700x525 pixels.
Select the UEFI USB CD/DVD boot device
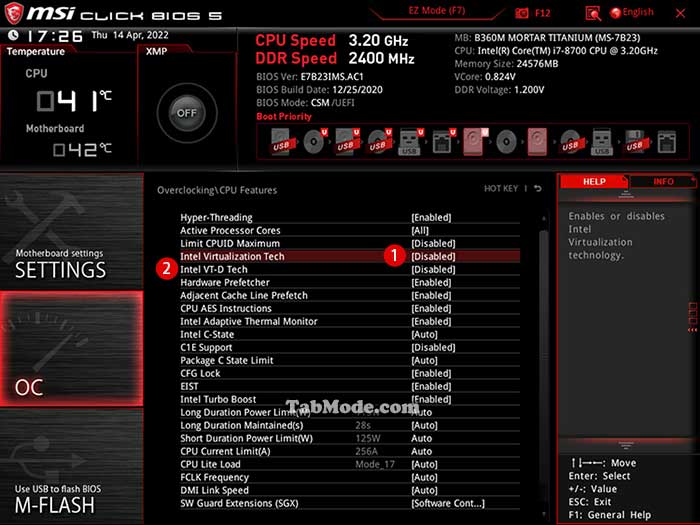click(x=379, y=142)
